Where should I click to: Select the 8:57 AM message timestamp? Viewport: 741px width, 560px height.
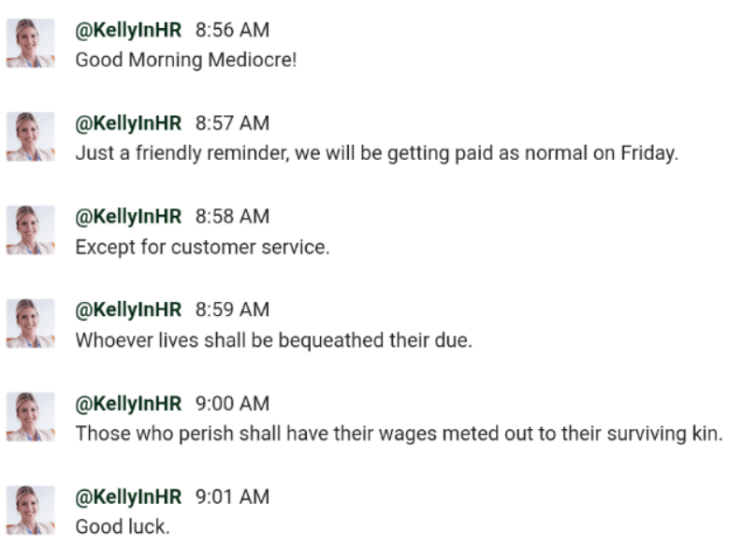[232, 123]
